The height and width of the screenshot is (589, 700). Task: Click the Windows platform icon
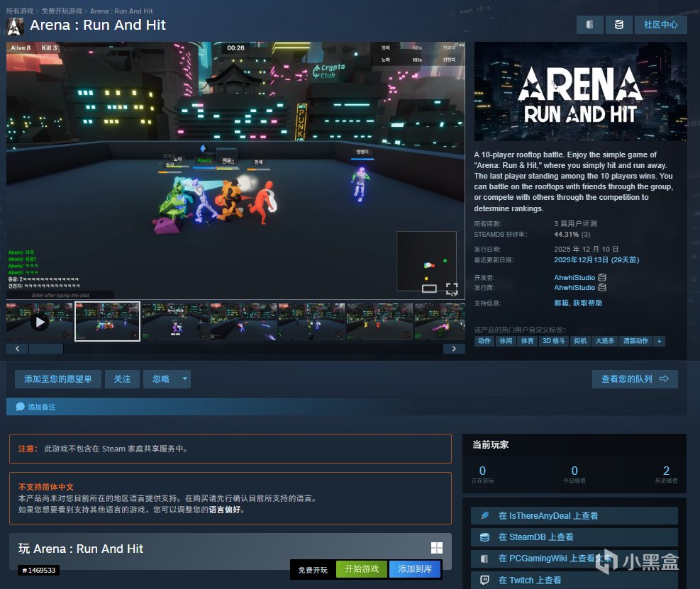click(437, 548)
